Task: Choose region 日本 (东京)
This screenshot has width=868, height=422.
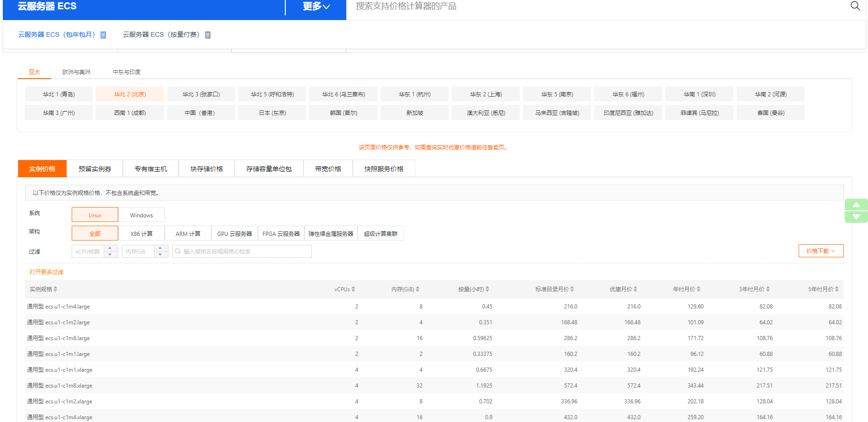Action: (x=272, y=113)
